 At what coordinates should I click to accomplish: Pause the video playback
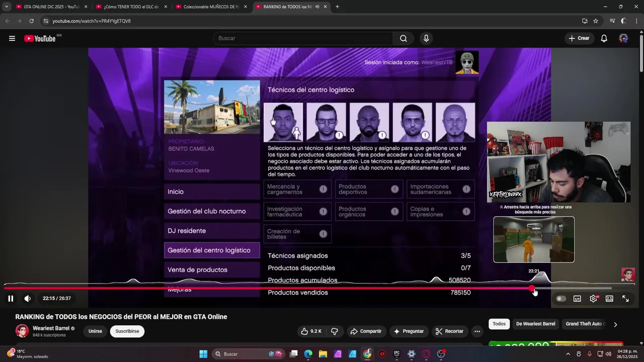point(11,299)
